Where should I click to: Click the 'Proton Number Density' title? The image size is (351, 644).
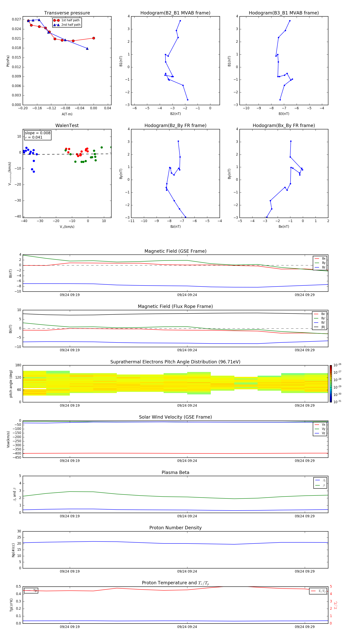tap(175, 528)
